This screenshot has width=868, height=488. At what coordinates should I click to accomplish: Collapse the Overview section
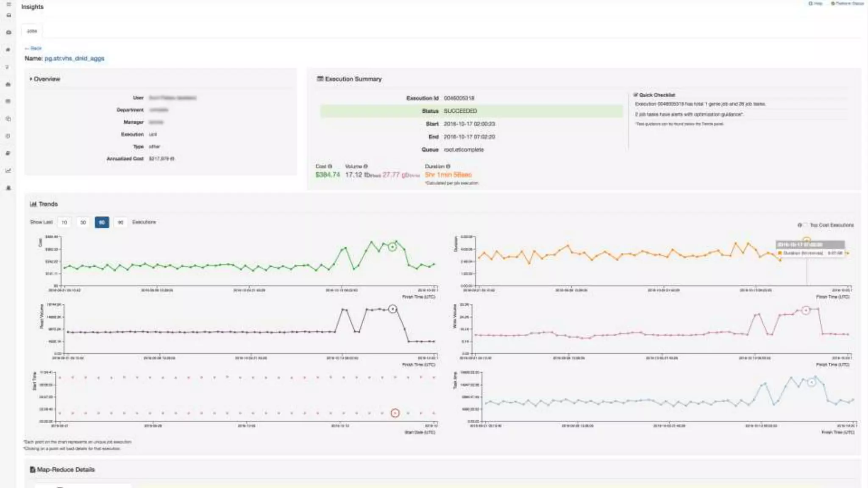pyautogui.click(x=45, y=79)
